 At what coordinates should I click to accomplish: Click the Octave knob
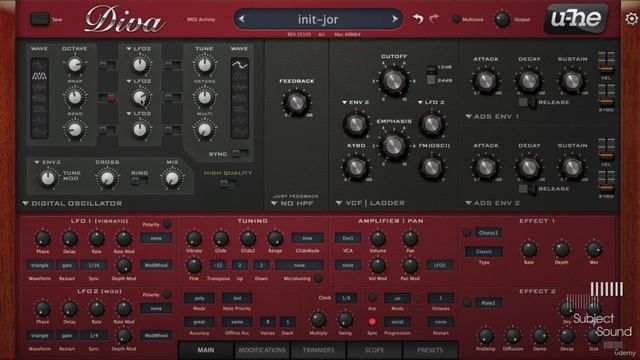point(75,64)
